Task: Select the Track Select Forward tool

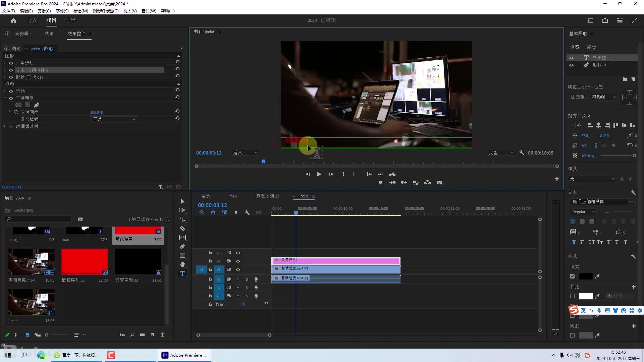Action: pos(182,210)
